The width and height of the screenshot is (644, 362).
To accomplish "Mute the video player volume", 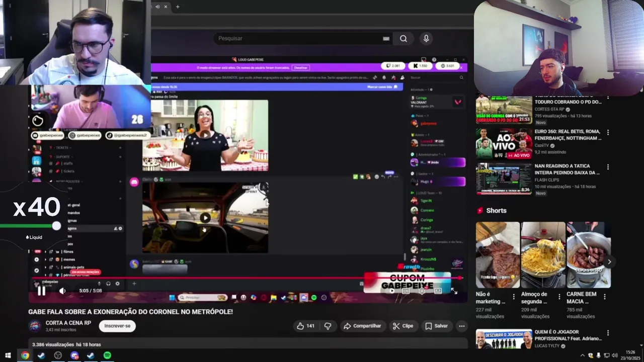I will (62, 291).
